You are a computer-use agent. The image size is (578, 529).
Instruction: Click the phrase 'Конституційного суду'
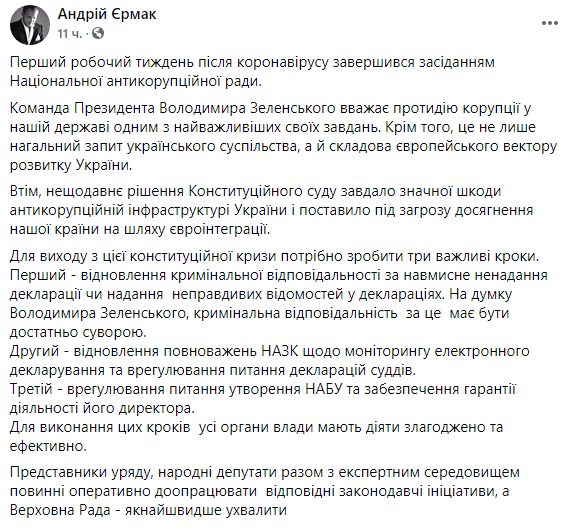[x=262, y=191]
